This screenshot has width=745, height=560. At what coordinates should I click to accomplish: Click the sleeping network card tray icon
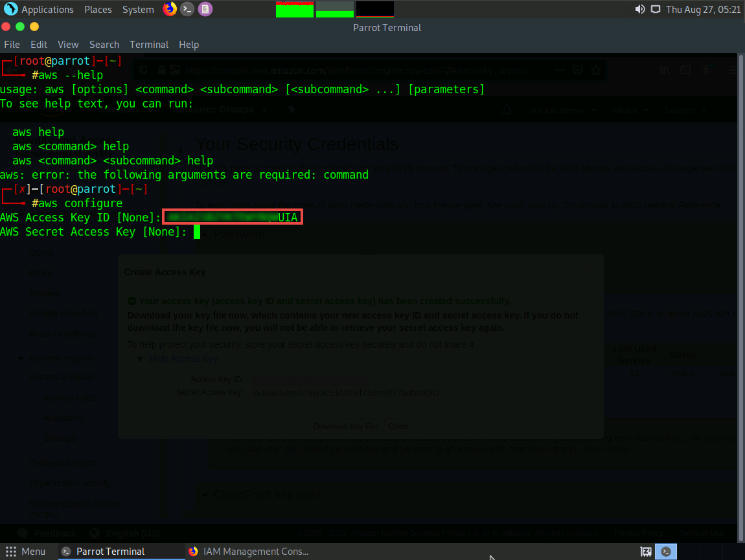coord(646,552)
